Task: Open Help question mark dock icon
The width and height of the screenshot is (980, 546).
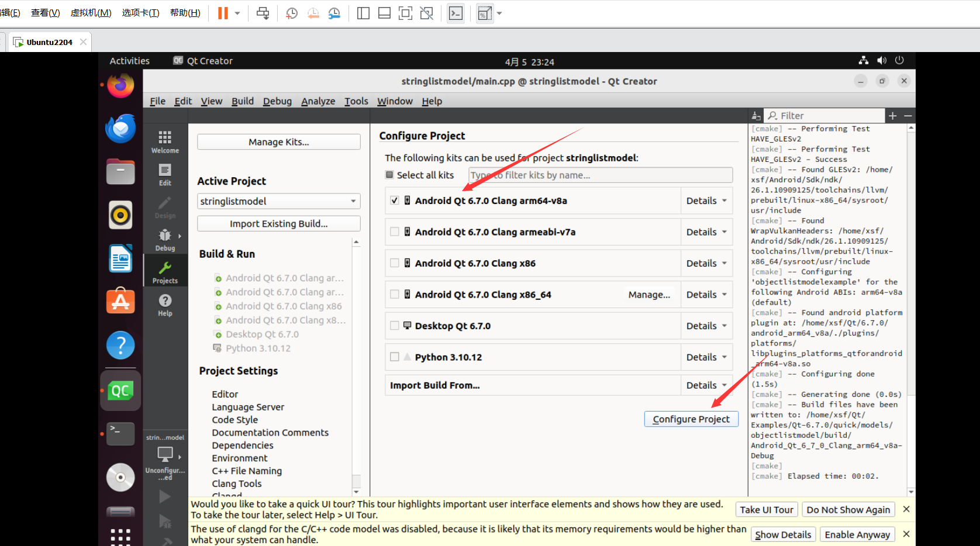Action: tap(120, 345)
